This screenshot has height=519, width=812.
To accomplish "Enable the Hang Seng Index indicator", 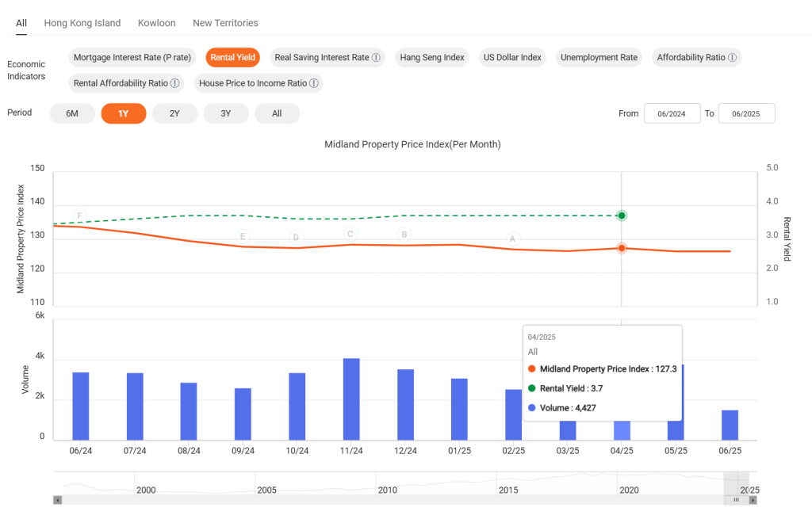I will 432,57.
